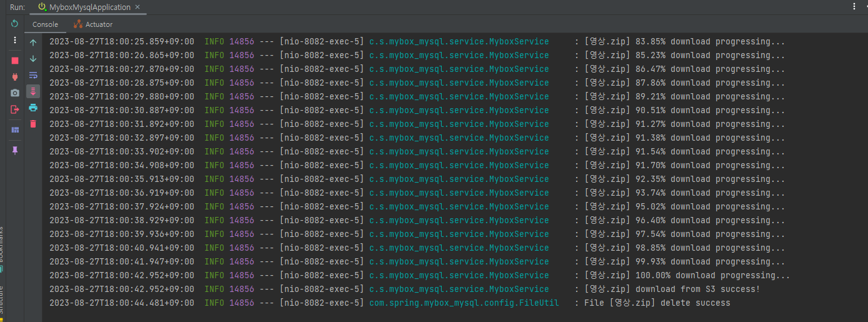Click the [nio-8082-exec-5] thread name on the 18:00:38.929 line
The image size is (868, 322).
pyautogui.click(x=322, y=220)
